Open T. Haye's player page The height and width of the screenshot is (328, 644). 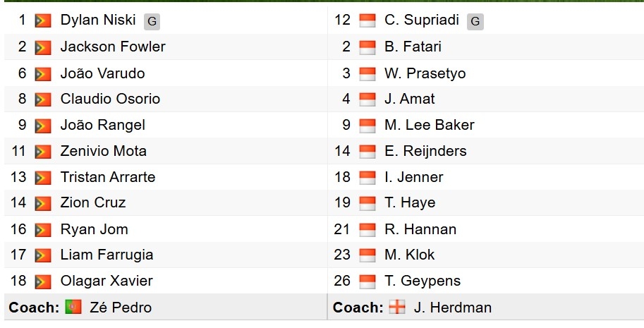[x=410, y=202]
